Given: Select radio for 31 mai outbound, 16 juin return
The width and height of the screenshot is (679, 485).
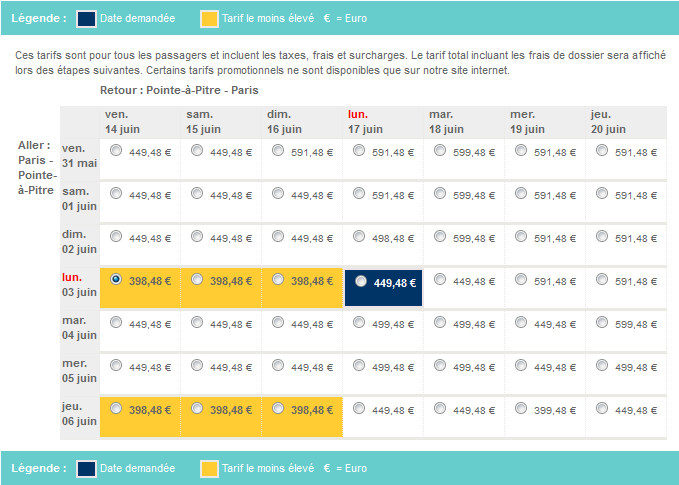Looking at the screenshot, I should click(278, 150).
